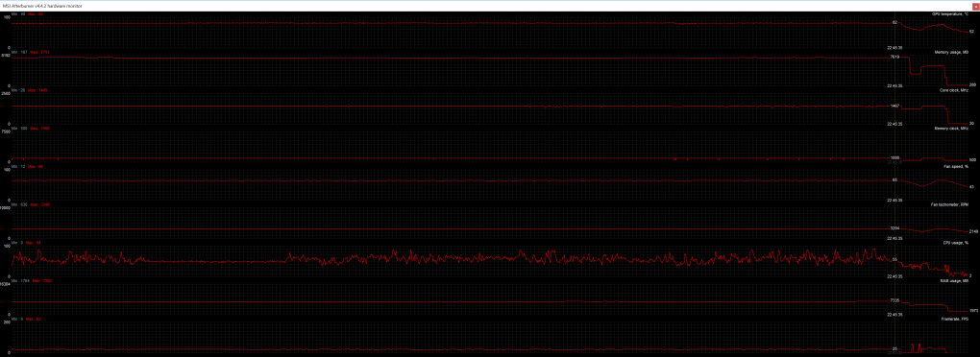
Task: Select the 'CPU usage, %' graph label
Action: (x=956, y=243)
